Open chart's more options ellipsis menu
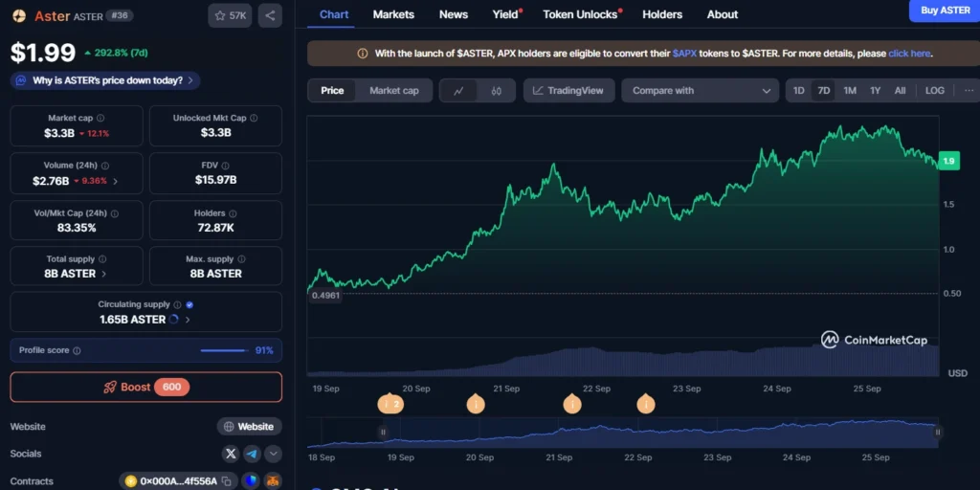 [x=968, y=91]
